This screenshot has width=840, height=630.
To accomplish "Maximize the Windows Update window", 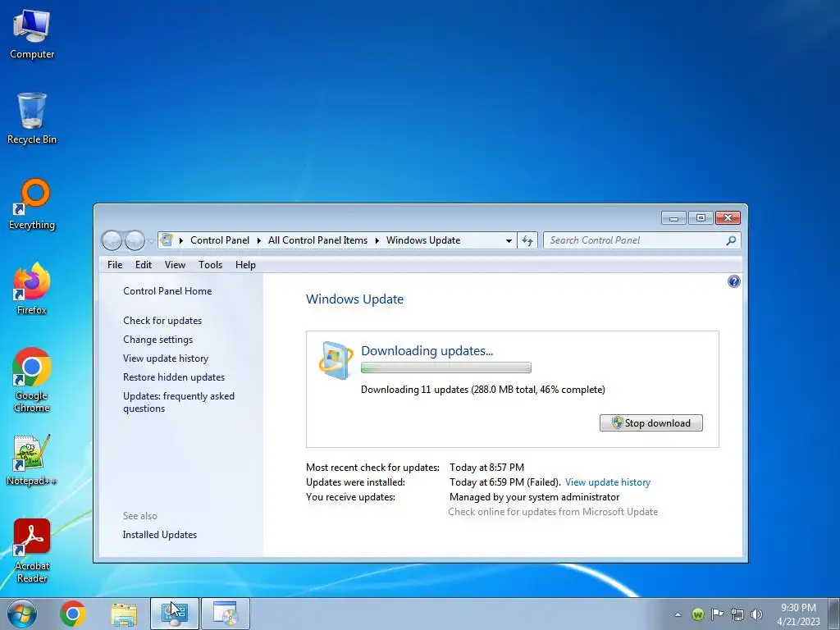I will pyautogui.click(x=701, y=217).
